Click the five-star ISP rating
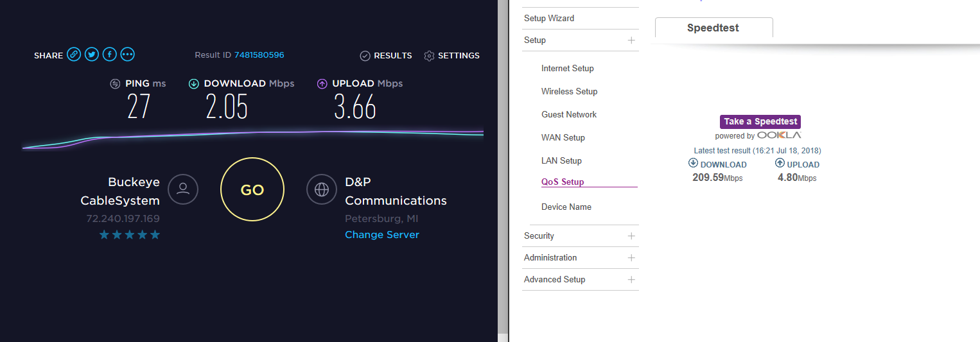 tap(129, 235)
